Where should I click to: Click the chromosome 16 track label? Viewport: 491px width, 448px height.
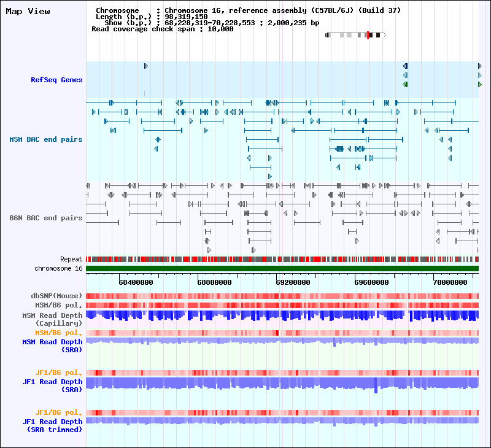point(58,268)
